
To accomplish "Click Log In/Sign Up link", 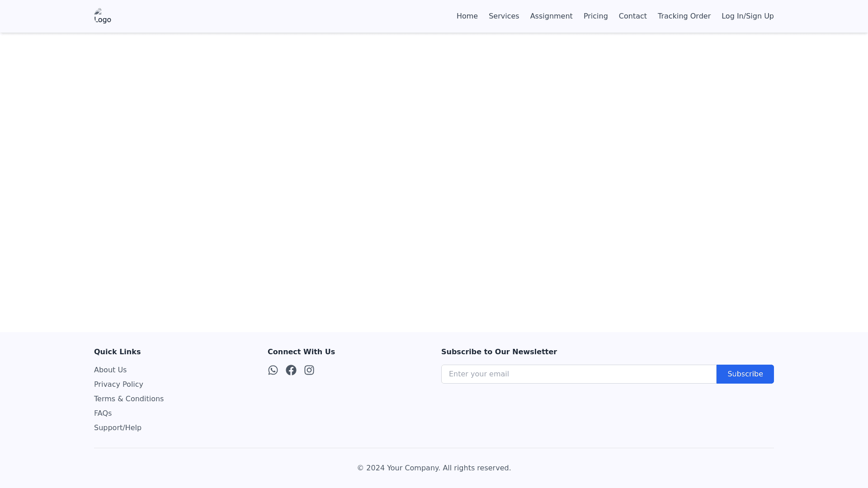I will click(x=747, y=16).
